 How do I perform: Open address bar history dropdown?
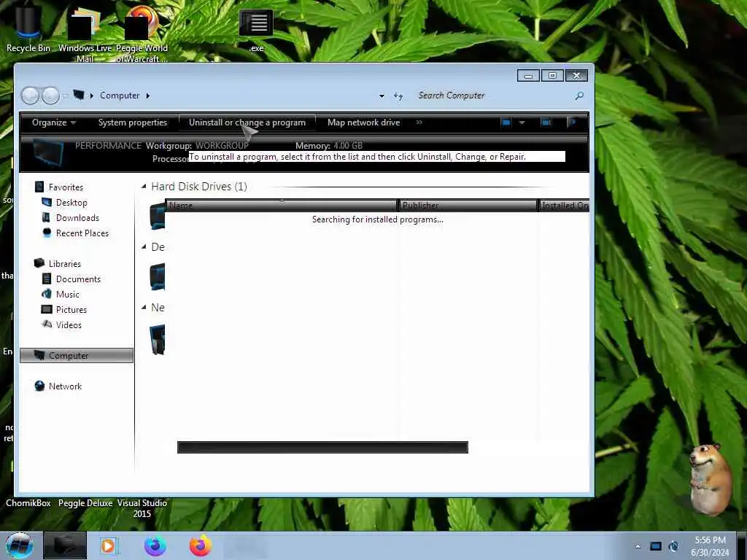tap(382, 96)
